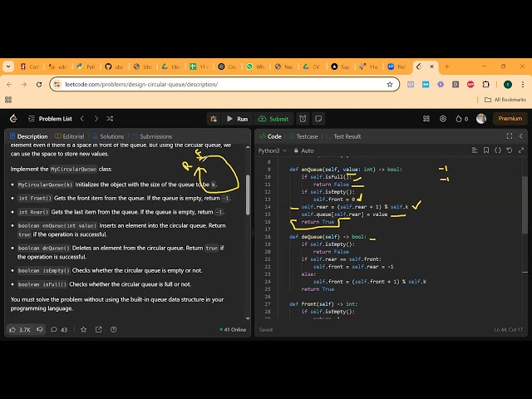Click the Chrome profile avatar
Screen dimensions: 532x399
point(508,85)
